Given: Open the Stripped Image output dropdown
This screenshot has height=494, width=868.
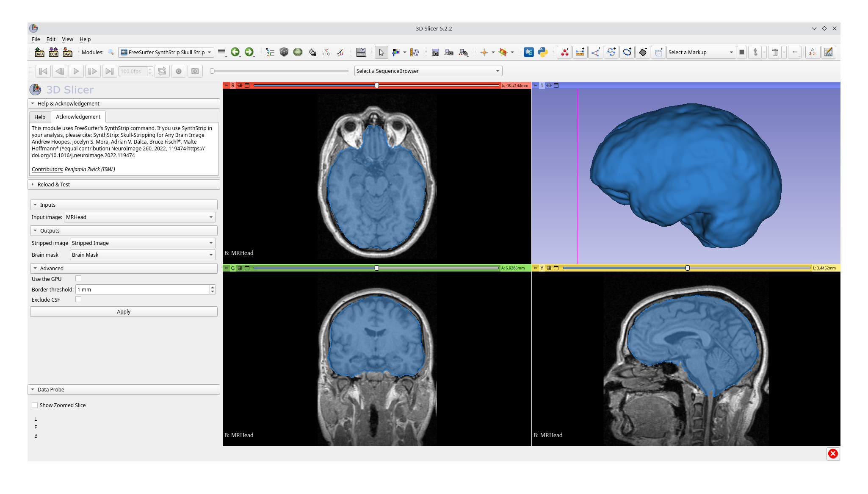Looking at the screenshot, I should pyautogui.click(x=212, y=243).
